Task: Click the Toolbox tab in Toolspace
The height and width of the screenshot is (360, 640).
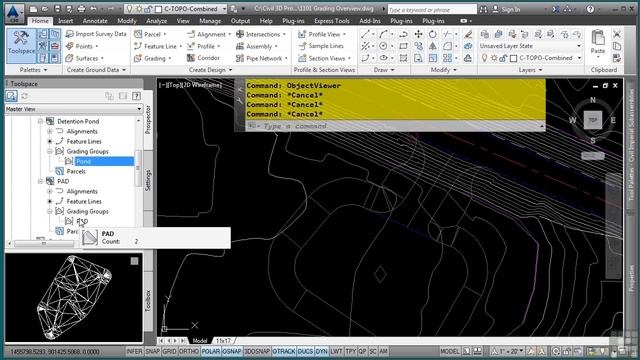Action: coord(148,301)
